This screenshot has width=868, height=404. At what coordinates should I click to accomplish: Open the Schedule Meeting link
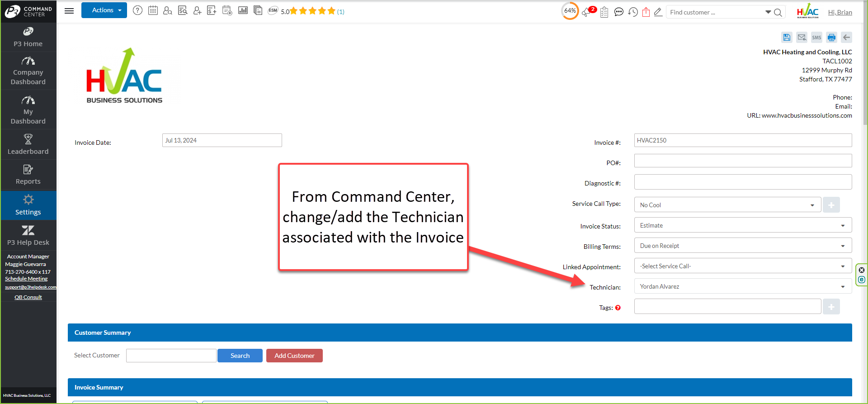(x=26, y=279)
